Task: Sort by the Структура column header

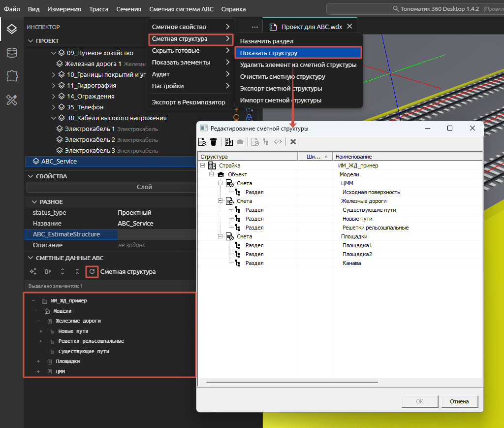Action: click(248, 157)
